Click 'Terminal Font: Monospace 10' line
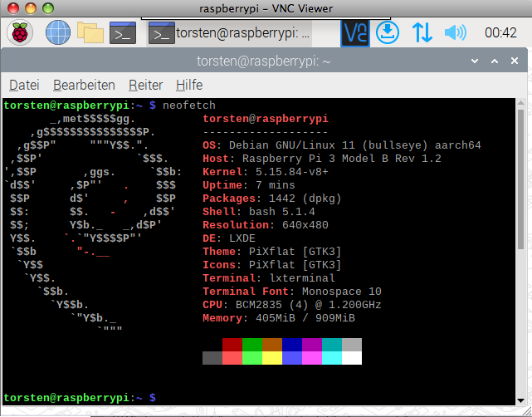The width and height of the screenshot is (532, 417). click(292, 292)
